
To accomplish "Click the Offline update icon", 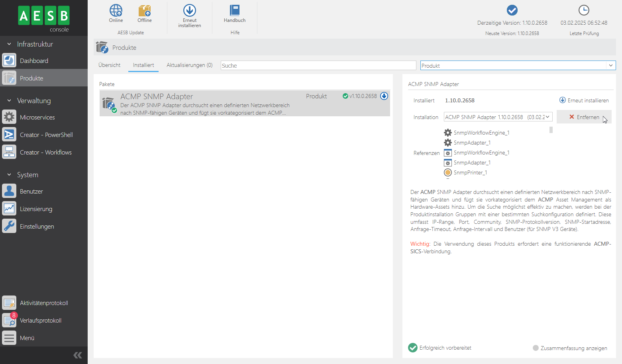I will pyautogui.click(x=145, y=11).
